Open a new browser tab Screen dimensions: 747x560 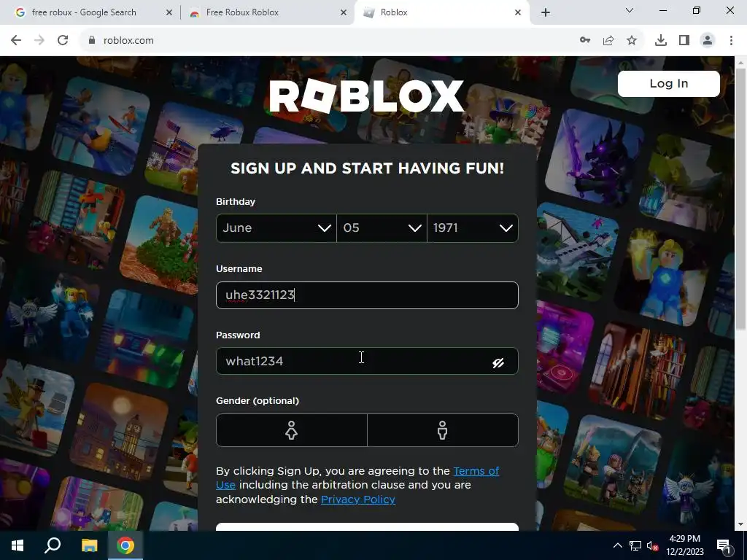pos(546,12)
